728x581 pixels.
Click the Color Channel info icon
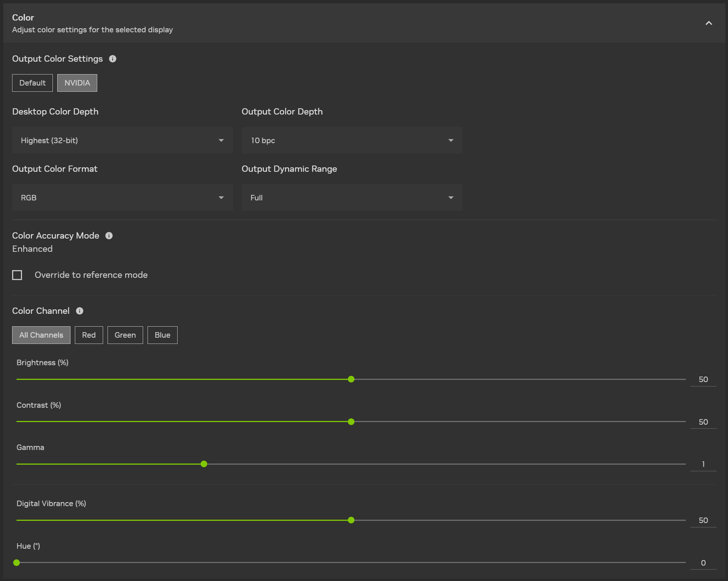click(x=80, y=311)
